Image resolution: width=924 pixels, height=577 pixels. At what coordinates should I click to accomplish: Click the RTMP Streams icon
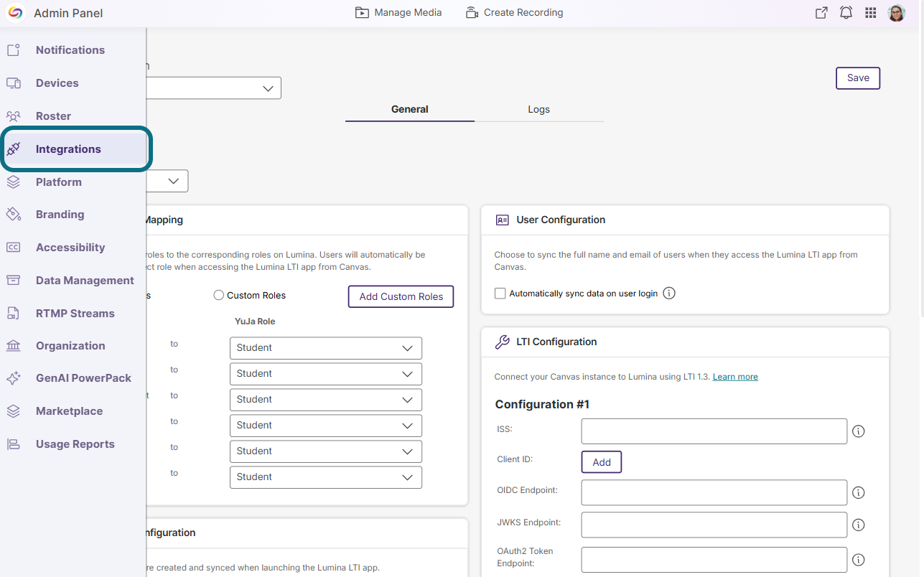[x=13, y=314]
